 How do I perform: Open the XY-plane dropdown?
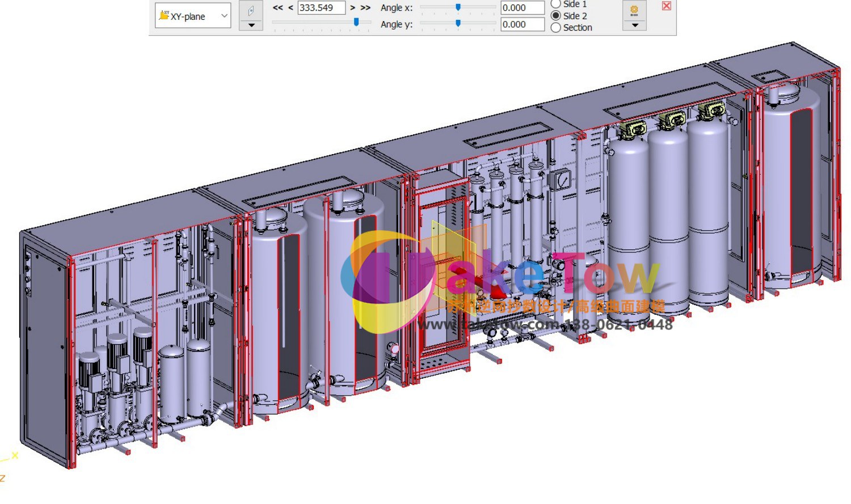[193, 16]
